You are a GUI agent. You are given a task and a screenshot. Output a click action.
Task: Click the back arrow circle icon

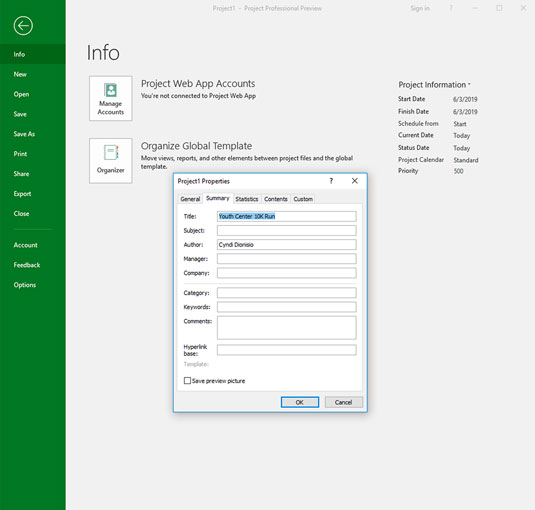coord(23,26)
